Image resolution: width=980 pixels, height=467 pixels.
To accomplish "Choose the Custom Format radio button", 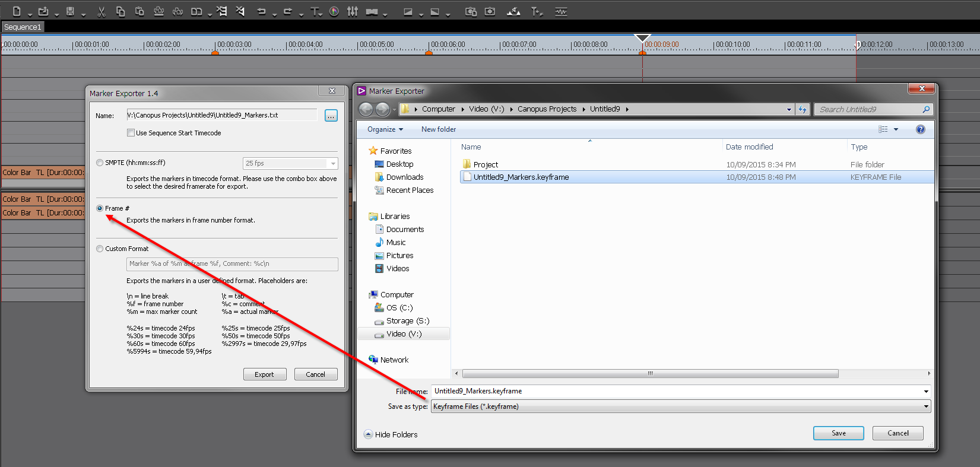I will point(100,249).
